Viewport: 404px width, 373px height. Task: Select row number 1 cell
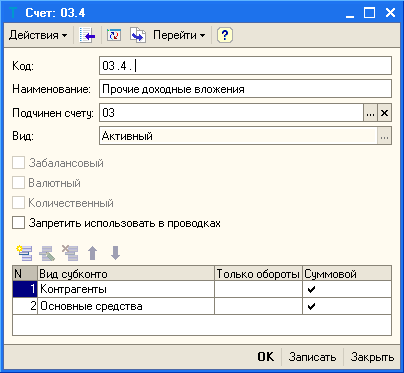25,289
